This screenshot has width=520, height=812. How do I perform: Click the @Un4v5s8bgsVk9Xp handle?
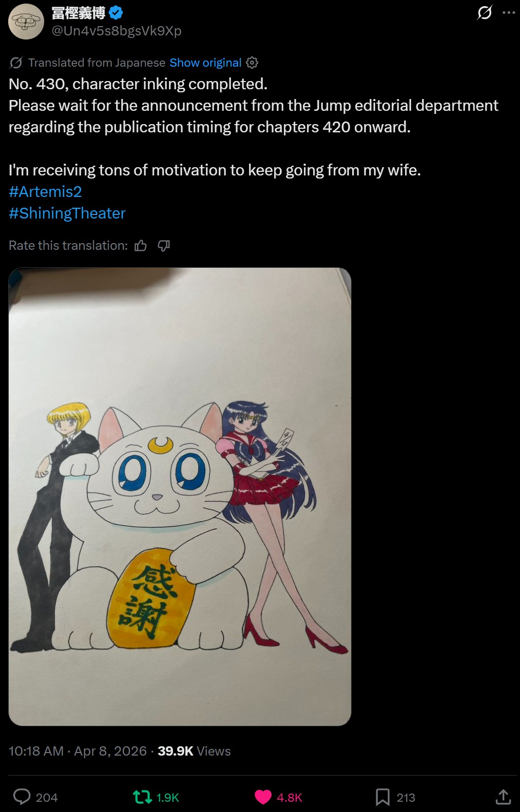point(117,31)
